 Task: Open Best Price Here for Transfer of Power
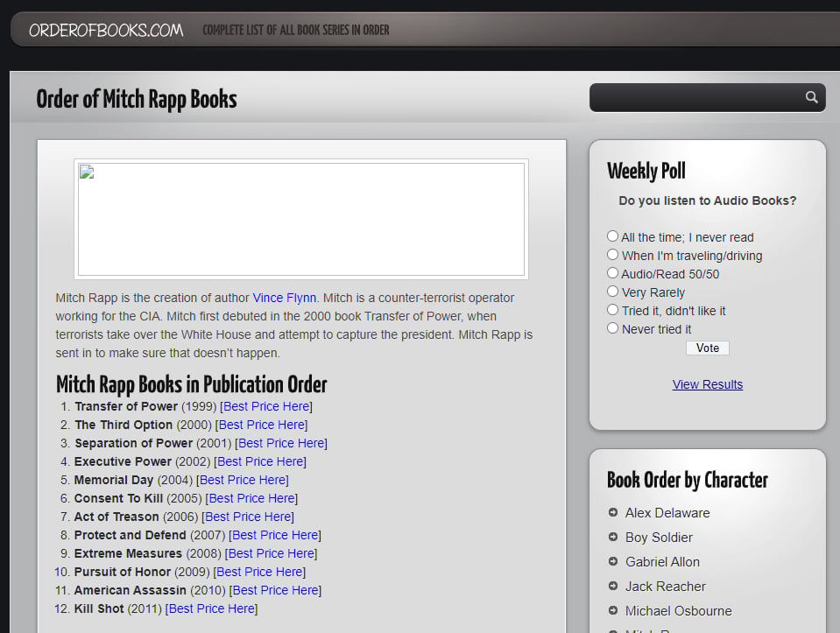pos(266,406)
